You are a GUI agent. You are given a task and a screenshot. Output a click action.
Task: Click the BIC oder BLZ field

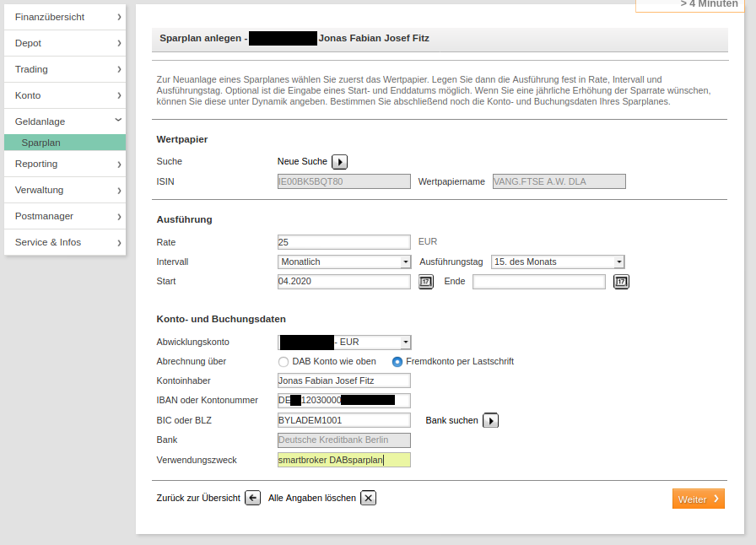point(343,420)
